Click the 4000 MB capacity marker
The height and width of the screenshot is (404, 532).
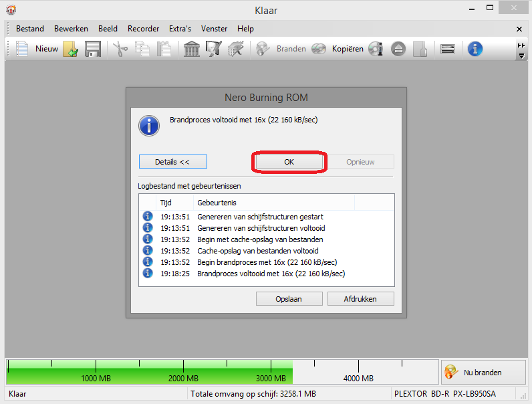(358, 378)
